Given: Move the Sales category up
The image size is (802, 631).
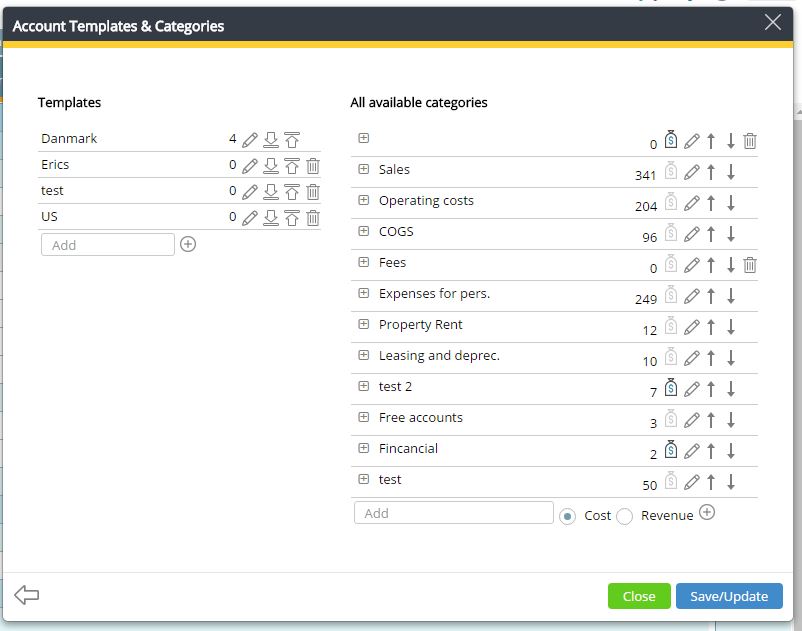Looking at the screenshot, I should tap(711, 172).
